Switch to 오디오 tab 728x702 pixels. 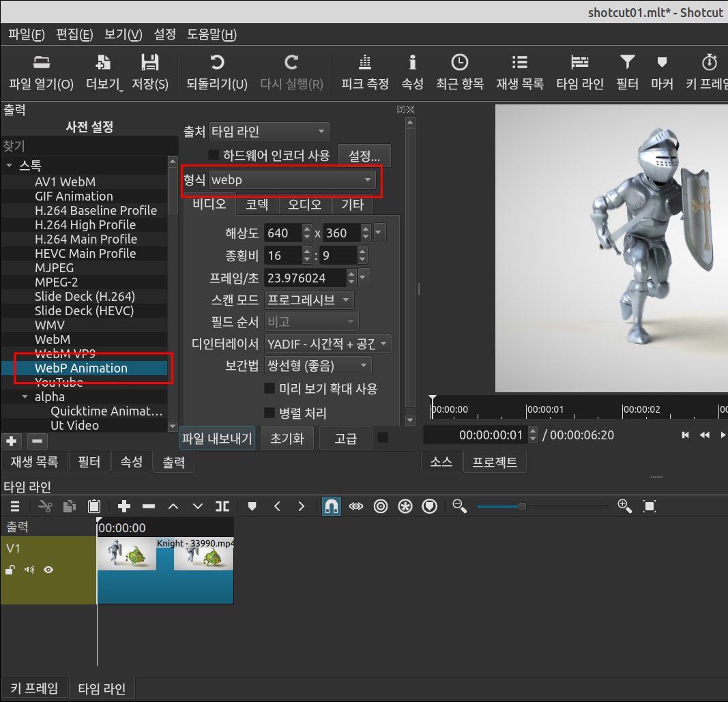pyautogui.click(x=304, y=204)
